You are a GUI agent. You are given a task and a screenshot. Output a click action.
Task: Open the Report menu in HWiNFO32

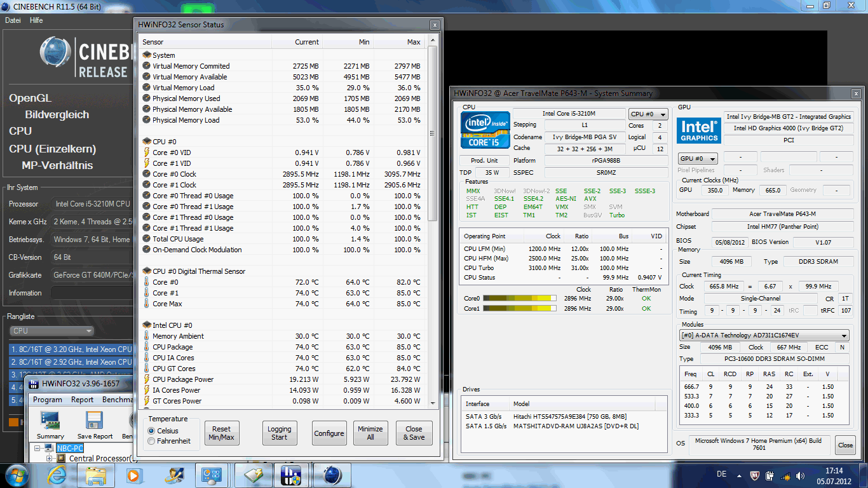point(83,400)
